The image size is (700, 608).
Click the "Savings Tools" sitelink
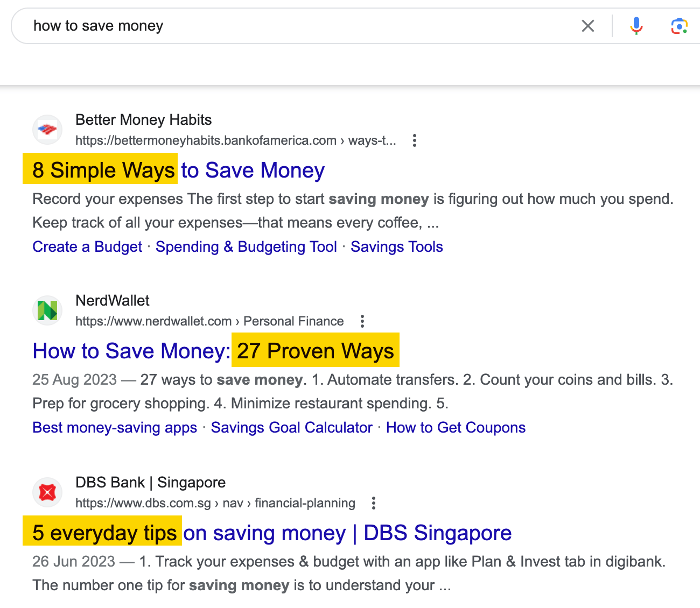pos(396,246)
